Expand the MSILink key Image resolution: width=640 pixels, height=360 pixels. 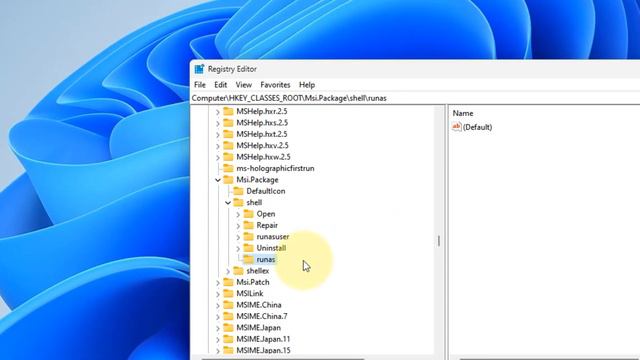click(218, 294)
